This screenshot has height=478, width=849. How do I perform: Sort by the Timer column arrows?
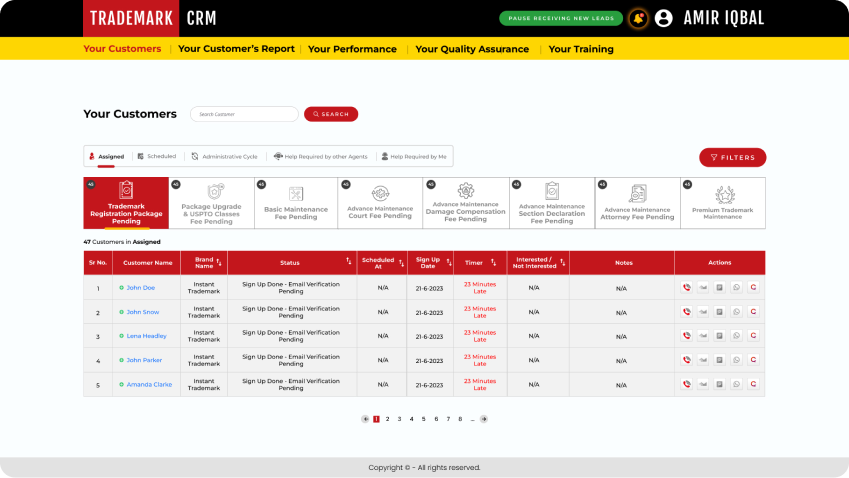[x=493, y=263]
